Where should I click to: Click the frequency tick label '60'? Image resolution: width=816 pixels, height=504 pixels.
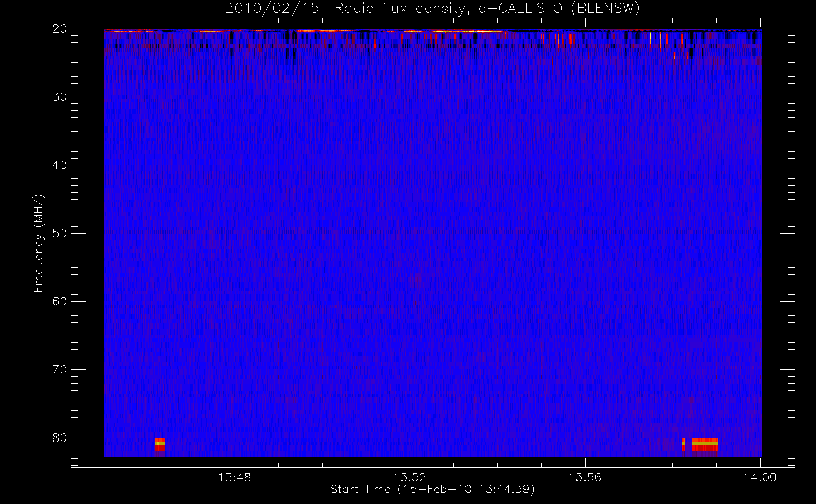point(60,301)
